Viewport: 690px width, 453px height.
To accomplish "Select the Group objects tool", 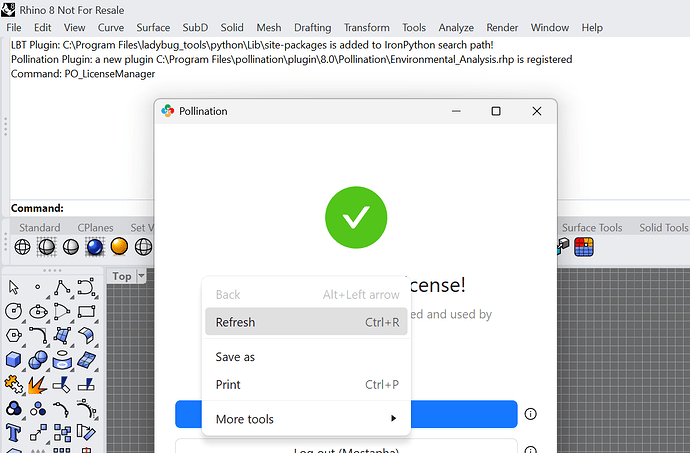I will (x=14, y=409).
